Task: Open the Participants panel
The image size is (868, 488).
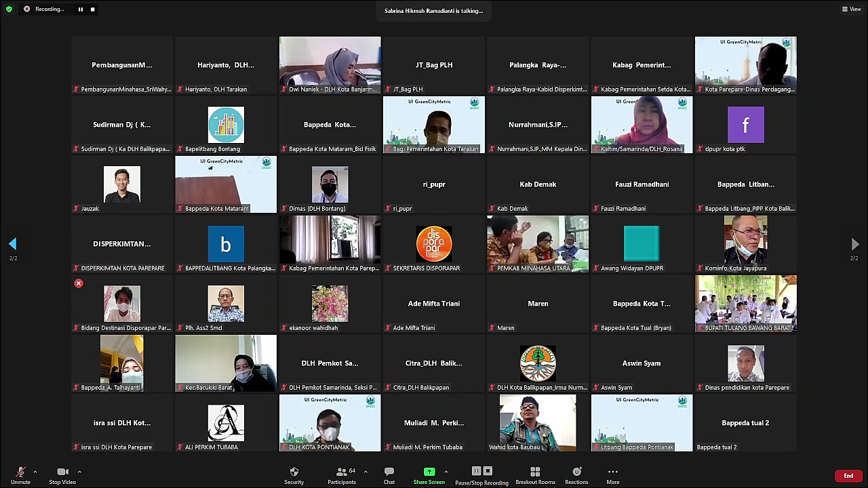Action: (x=342, y=475)
